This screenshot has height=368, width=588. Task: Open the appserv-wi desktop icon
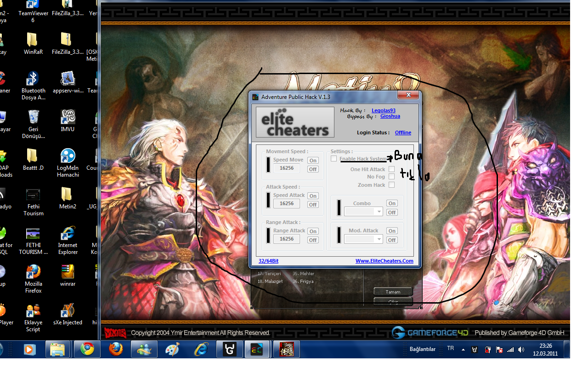pyautogui.click(x=68, y=82)
